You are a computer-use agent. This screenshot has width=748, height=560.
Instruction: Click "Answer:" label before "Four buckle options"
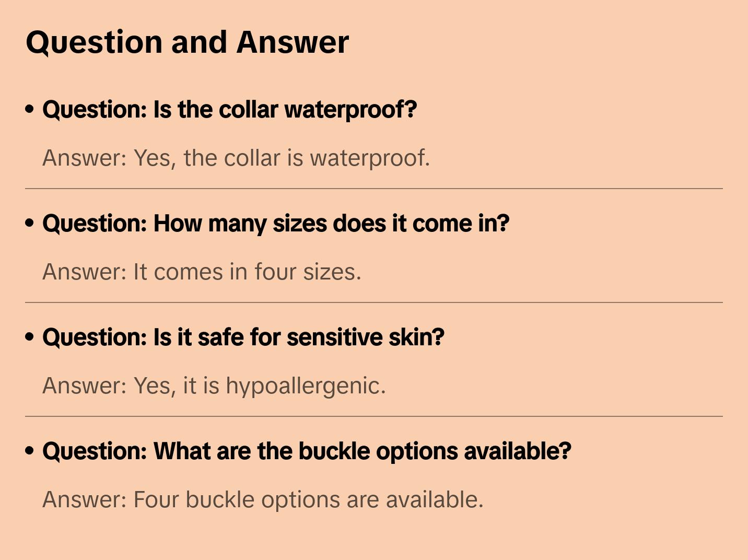(x=85, y=499)
